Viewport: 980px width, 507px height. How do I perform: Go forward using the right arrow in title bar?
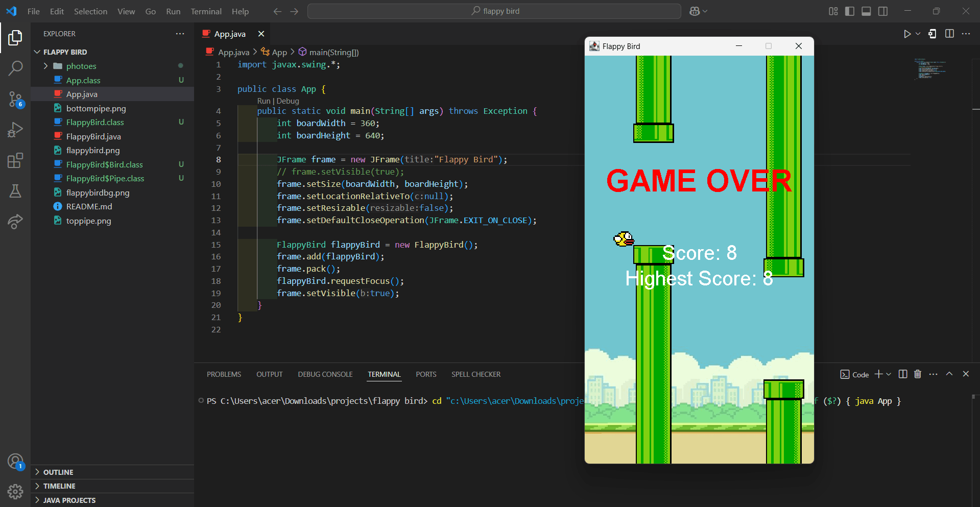coord(294,11)
